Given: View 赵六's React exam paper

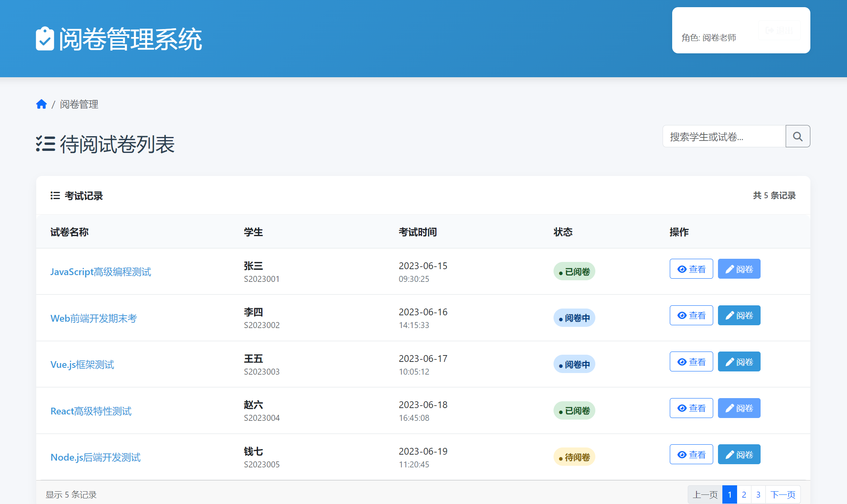Looking at the screenshot, I should tap(691, 408).
